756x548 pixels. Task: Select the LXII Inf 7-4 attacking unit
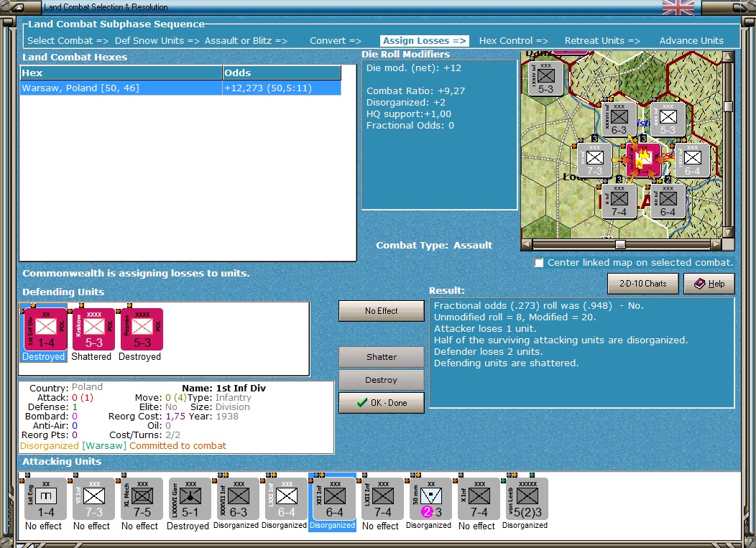click(383, 499)
